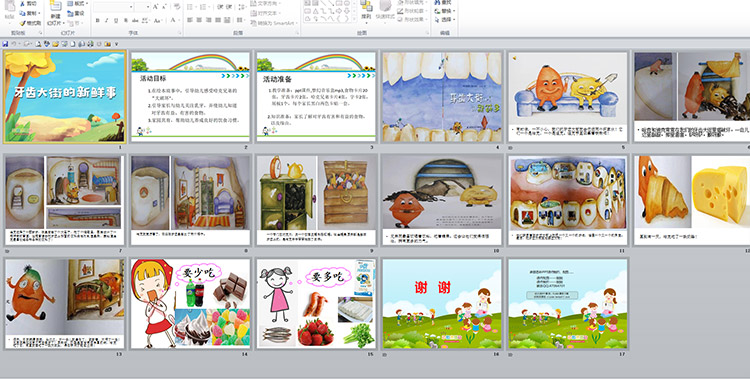The width and height of the screenshot is (750, 379).
Task: Open the Layout (版式) dropdown
Action: point(77,3)
